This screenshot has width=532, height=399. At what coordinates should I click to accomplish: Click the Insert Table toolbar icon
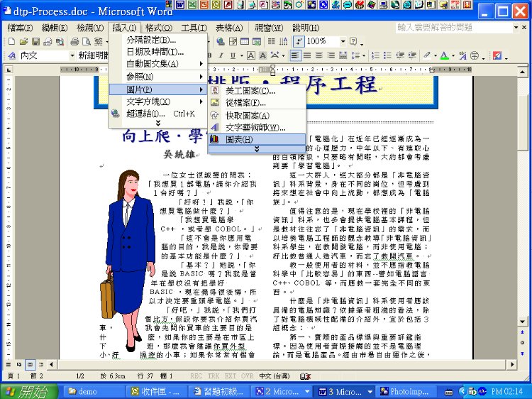coord(245,41)
